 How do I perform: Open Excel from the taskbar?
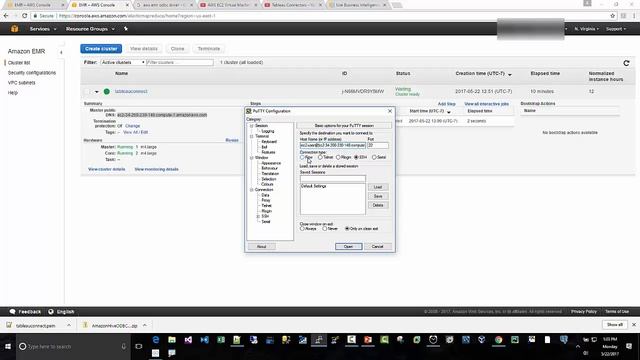221,340
